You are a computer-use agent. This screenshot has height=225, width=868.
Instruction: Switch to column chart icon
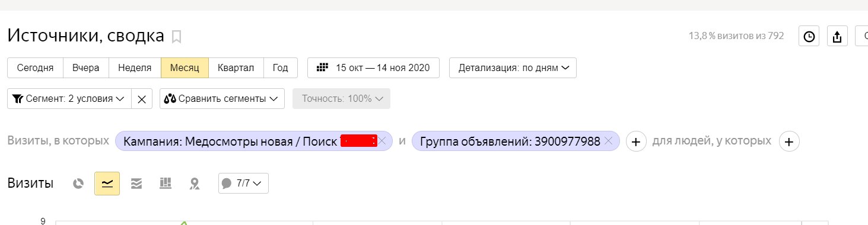[x=166, y=184]
